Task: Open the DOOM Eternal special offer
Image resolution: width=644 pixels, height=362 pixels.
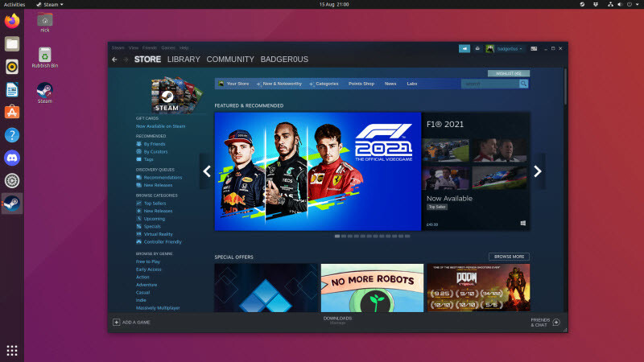Action: pos(478,288)
